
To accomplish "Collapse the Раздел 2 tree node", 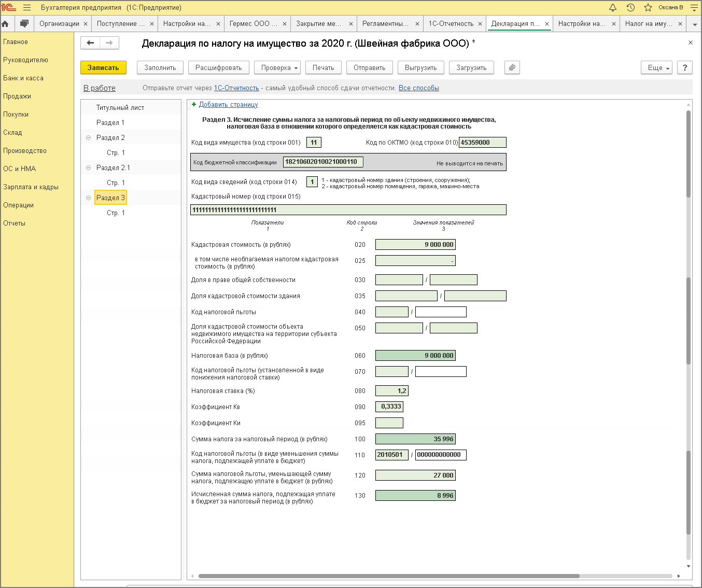I will (88, 137).
